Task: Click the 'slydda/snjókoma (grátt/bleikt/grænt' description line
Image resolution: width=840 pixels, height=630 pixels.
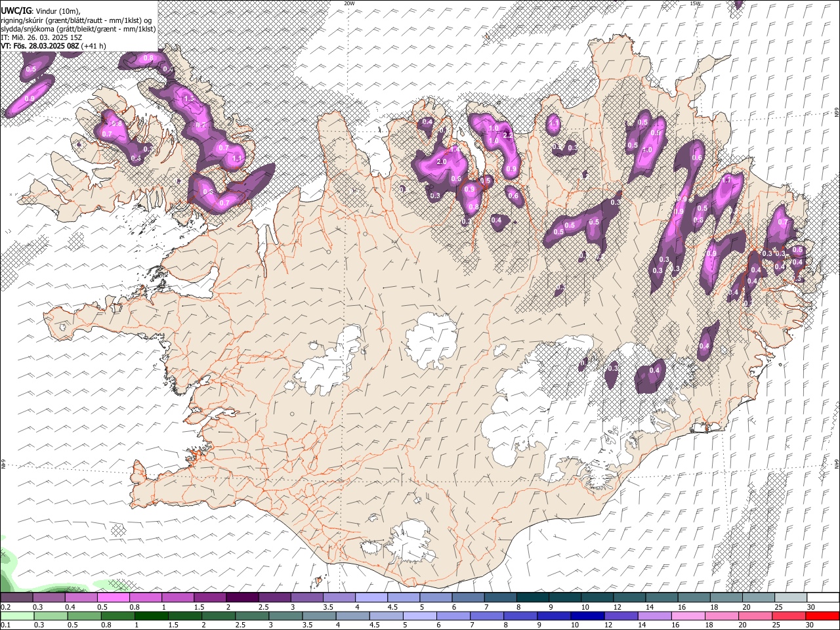Action: click(78, 29)
